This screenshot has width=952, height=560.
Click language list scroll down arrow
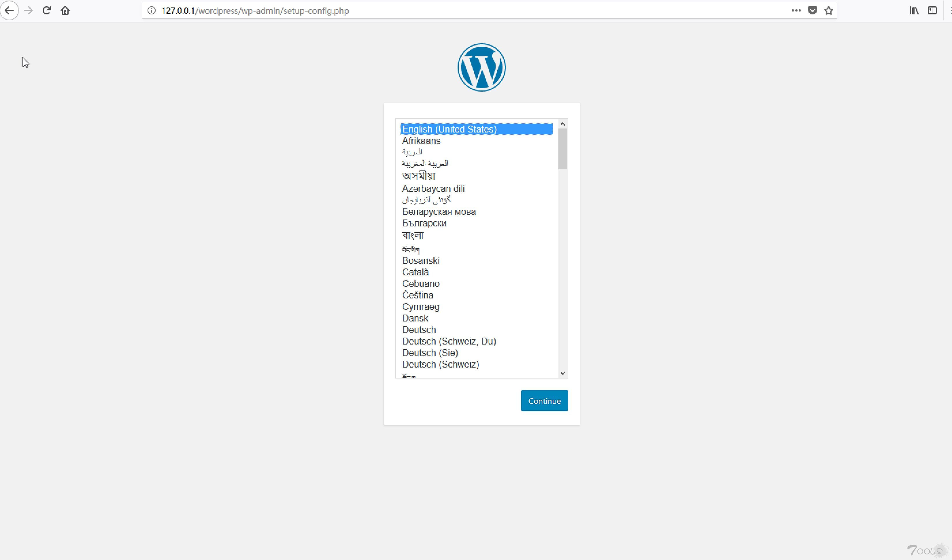[x=562, y=373]
